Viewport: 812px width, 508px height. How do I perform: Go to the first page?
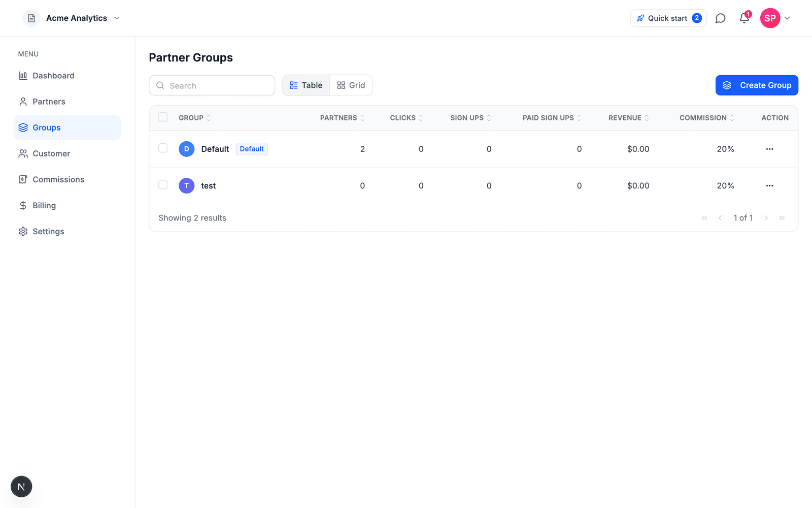pos(704,218)
